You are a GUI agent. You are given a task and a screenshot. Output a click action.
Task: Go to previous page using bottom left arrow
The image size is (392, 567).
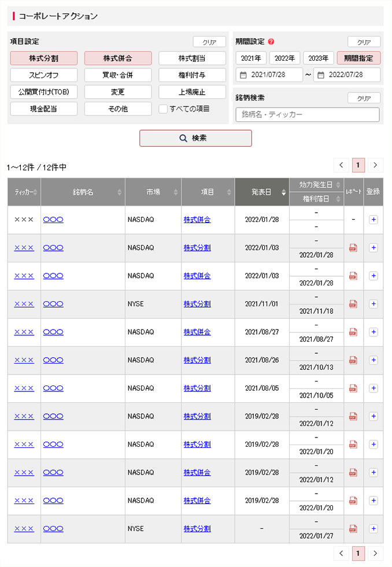click(x=341, y=553)
